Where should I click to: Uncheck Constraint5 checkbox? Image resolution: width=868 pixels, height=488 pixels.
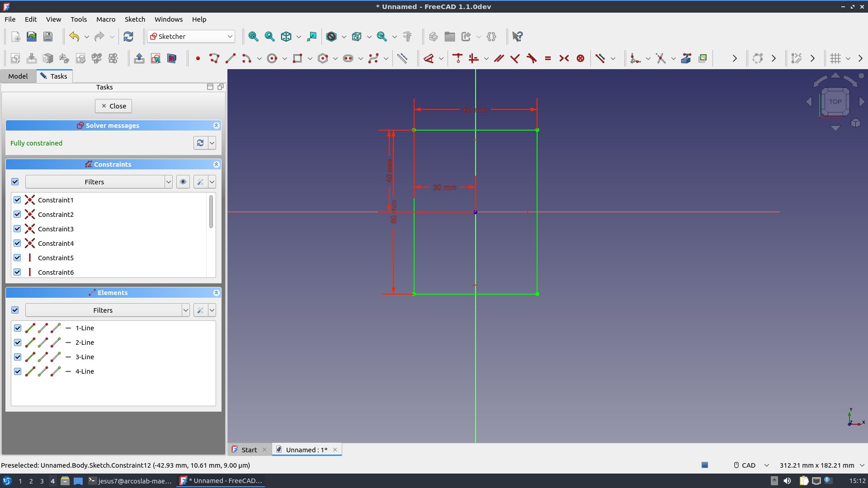(x=17, y=258)
